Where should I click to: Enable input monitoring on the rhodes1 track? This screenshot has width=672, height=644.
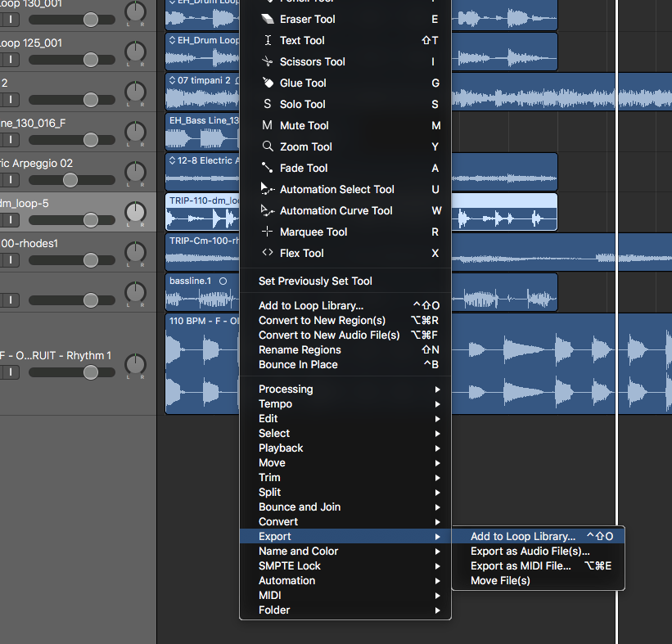[9, 259]
